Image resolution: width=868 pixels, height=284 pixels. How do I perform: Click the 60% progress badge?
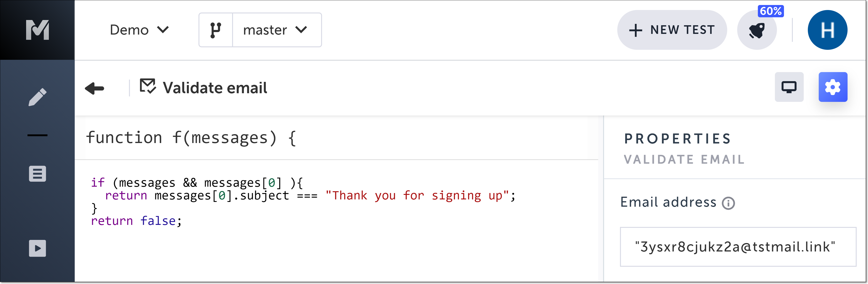[x=770, y=11]
